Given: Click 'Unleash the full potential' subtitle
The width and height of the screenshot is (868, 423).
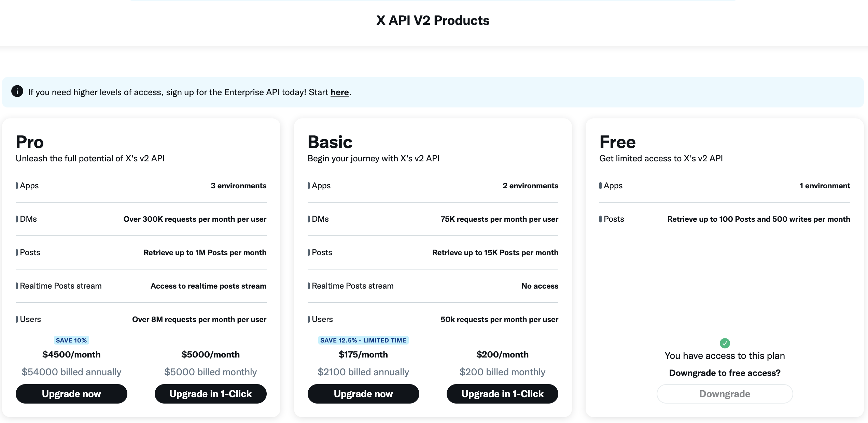Looking at the screenshot, I should 90,158.
